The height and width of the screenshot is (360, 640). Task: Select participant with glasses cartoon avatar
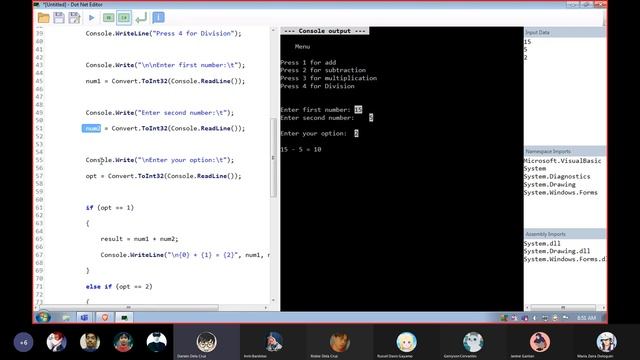click(207, 342)
